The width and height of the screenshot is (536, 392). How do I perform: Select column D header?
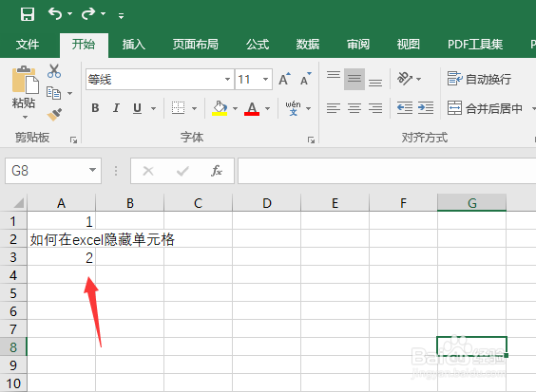click(x=267, y=203)
